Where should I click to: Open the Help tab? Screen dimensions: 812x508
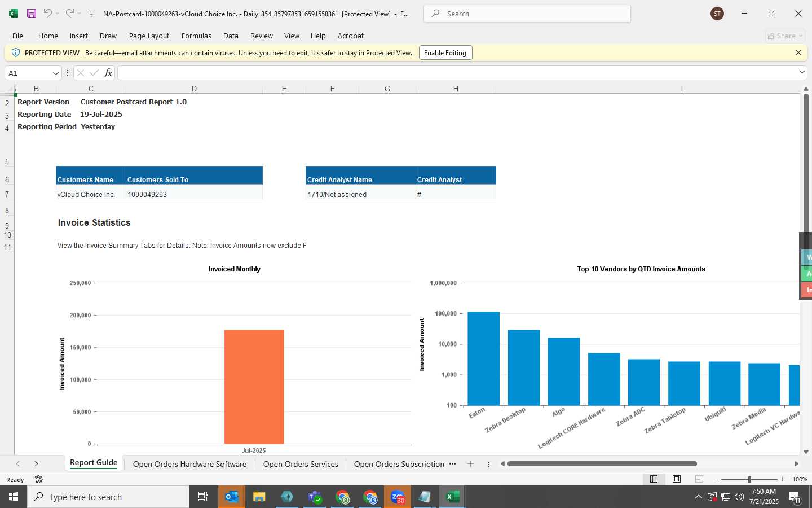(x=318, y=36)
